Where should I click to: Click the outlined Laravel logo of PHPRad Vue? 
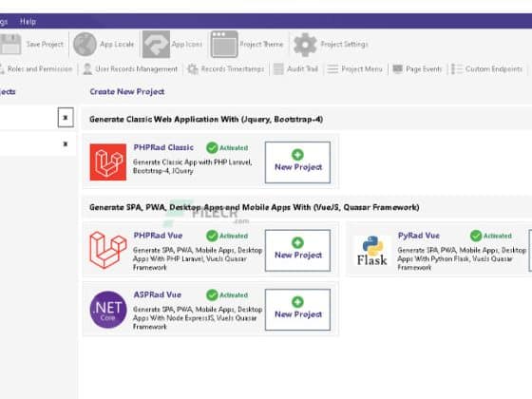(x=108, y=250)
